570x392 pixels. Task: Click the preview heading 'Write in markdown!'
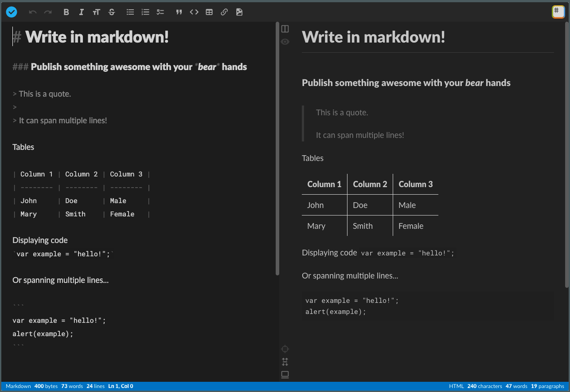click(x=373, y=37)
